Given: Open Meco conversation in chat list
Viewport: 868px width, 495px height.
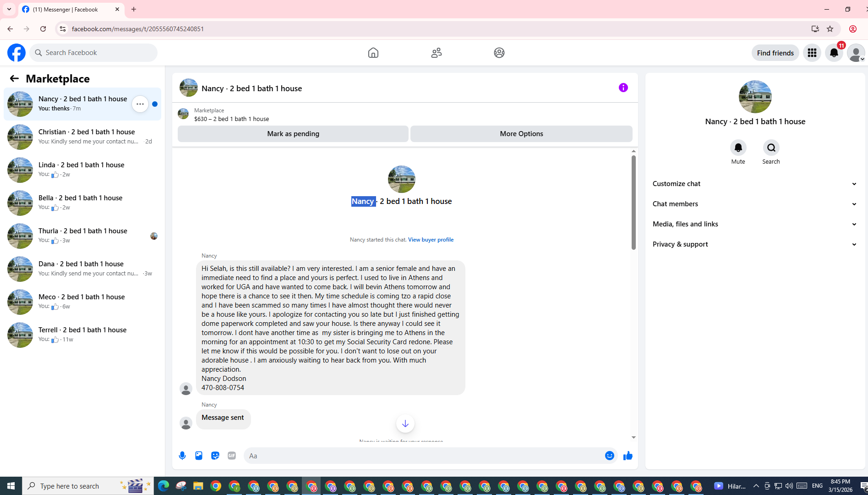Looking at the screenshot, I should [x=82, y=302].
